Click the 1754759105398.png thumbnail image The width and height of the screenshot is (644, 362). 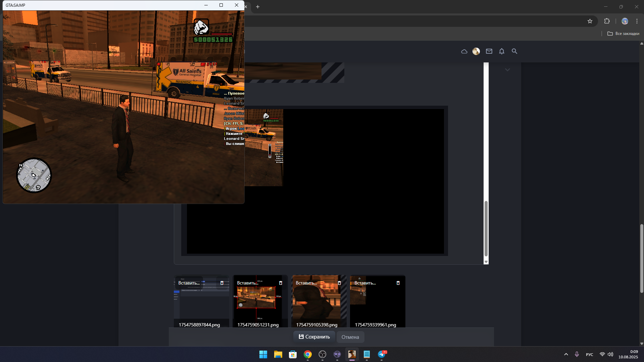pyautogui.click(x=319, y=302)
